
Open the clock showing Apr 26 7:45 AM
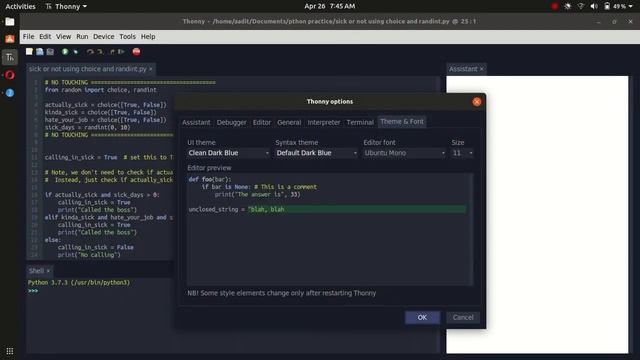[x=330, y=6]
